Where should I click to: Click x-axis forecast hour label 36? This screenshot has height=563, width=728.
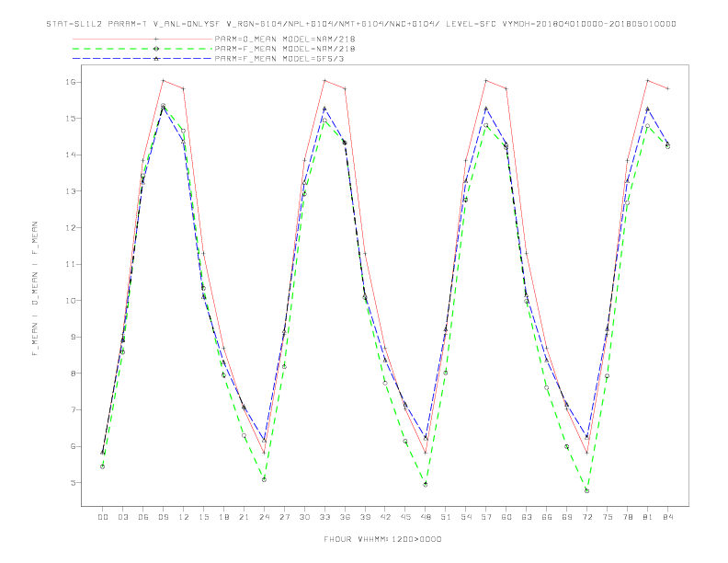pyautogui.click(x=345, y=517)
